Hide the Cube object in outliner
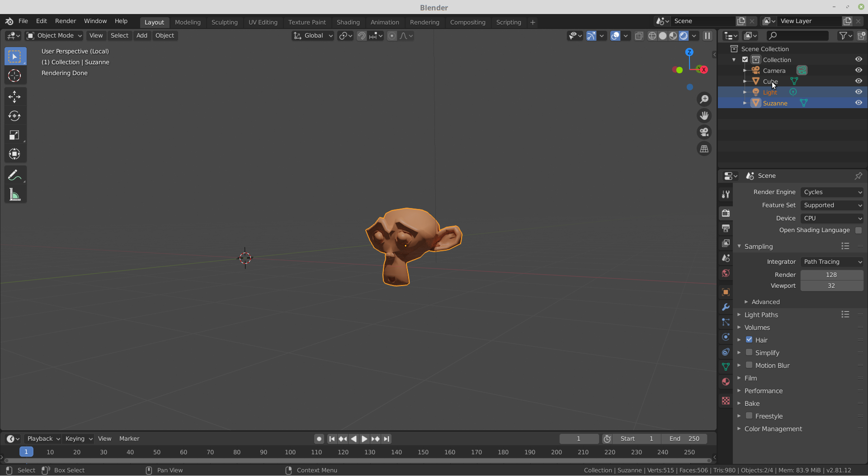The width and height of the screenshot is (868, 476). click(859, 81)
